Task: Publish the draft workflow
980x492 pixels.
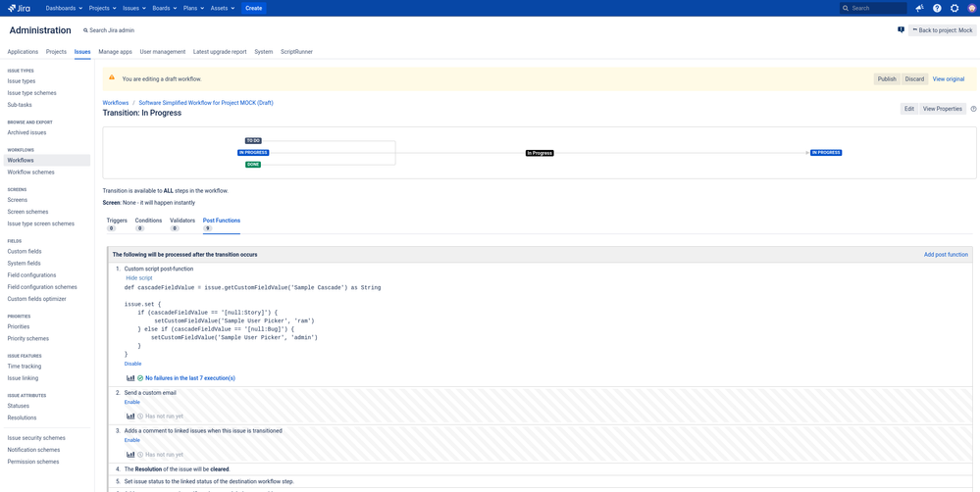Action: (887, 79)
